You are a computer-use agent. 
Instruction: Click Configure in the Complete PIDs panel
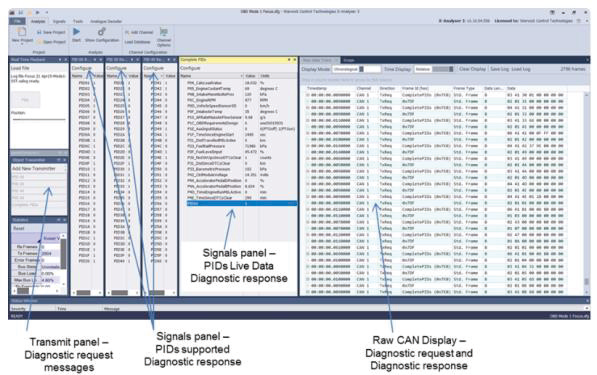pos(190,68)
